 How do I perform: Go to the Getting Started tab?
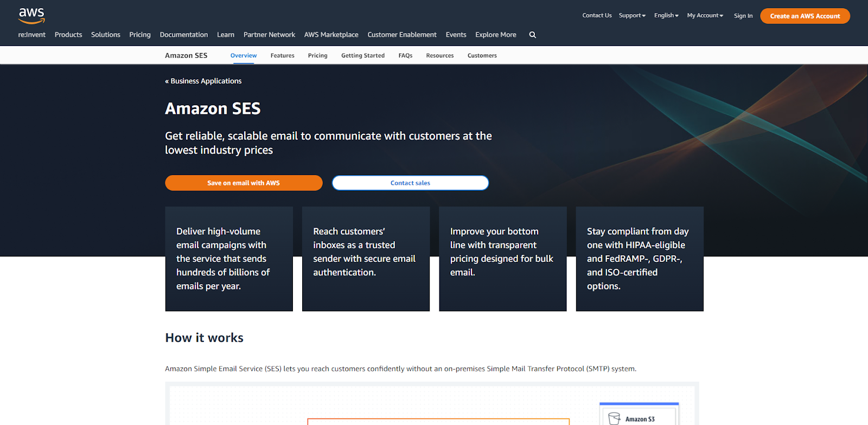point(363,55)
